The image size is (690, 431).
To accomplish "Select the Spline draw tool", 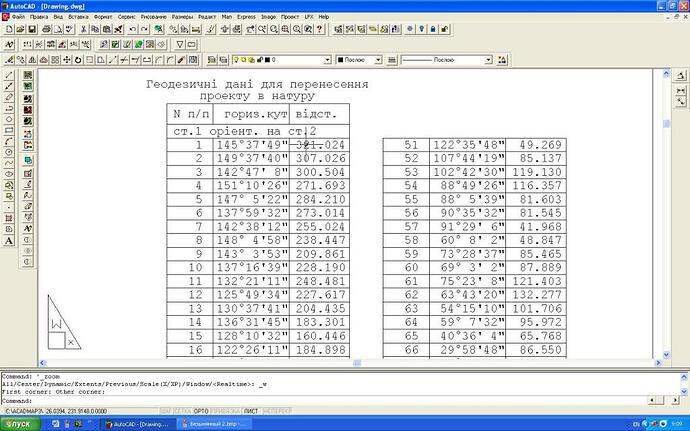I will click(x=9, y=163).
